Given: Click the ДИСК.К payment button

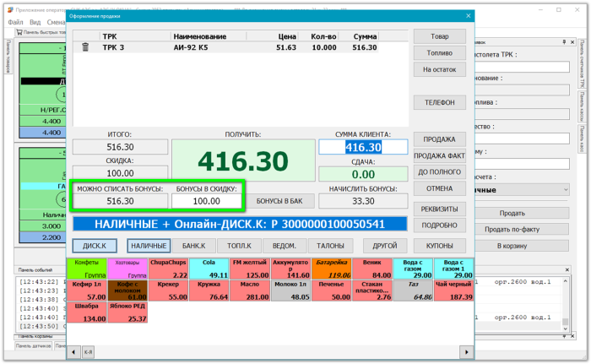Looking at the screenshot, I should pos(95,246).
